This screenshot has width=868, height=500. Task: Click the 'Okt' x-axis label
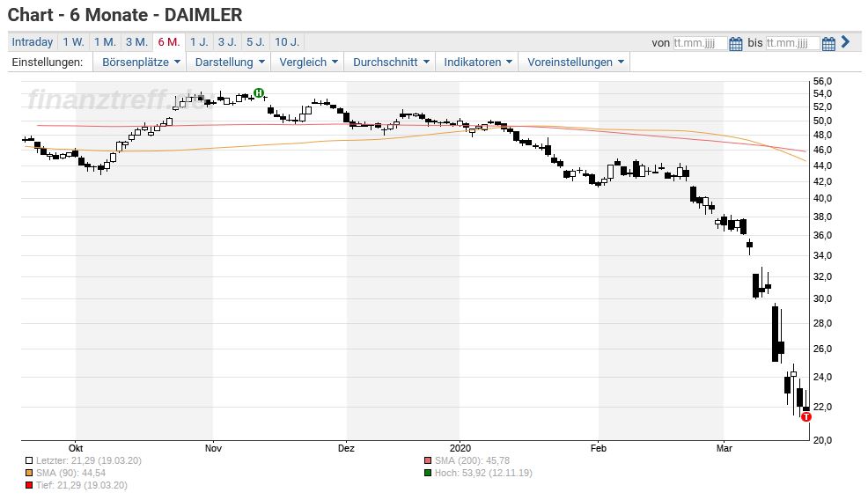(x=76, y=449)
